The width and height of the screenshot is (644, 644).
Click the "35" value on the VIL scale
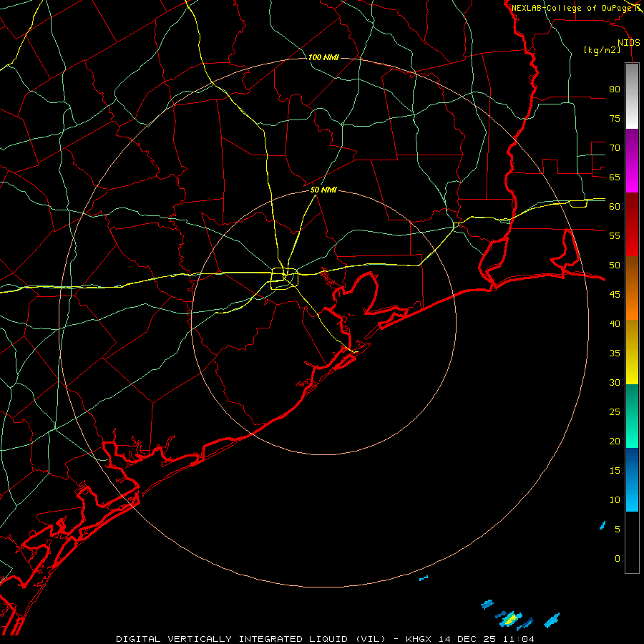tap(615, 353)
